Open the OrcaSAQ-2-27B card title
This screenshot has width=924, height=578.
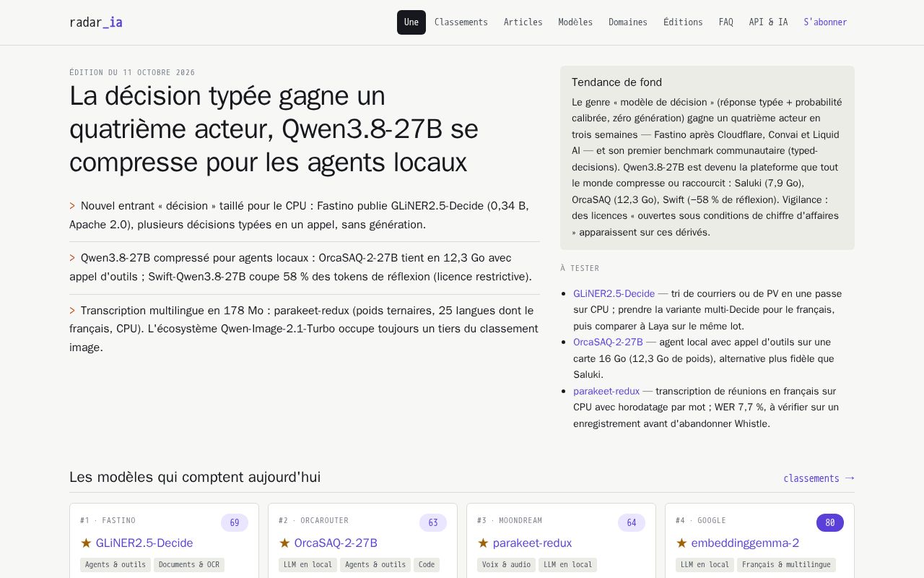click(336, 543)
